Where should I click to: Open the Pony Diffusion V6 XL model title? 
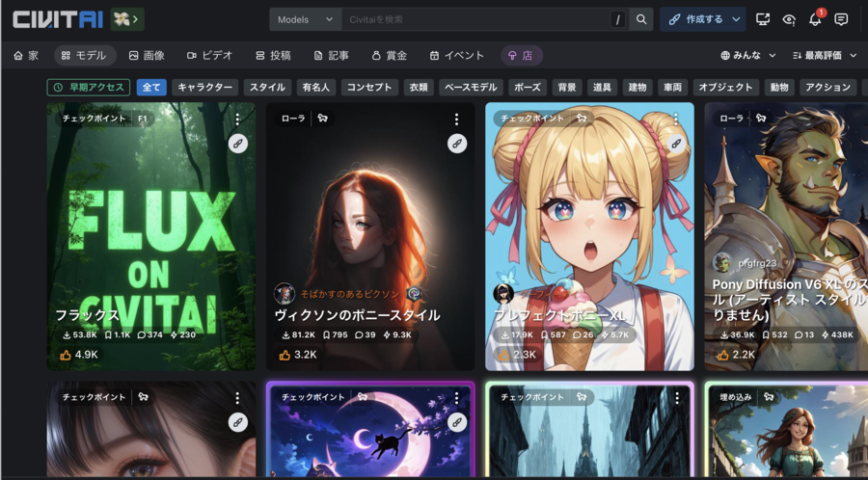790,300
